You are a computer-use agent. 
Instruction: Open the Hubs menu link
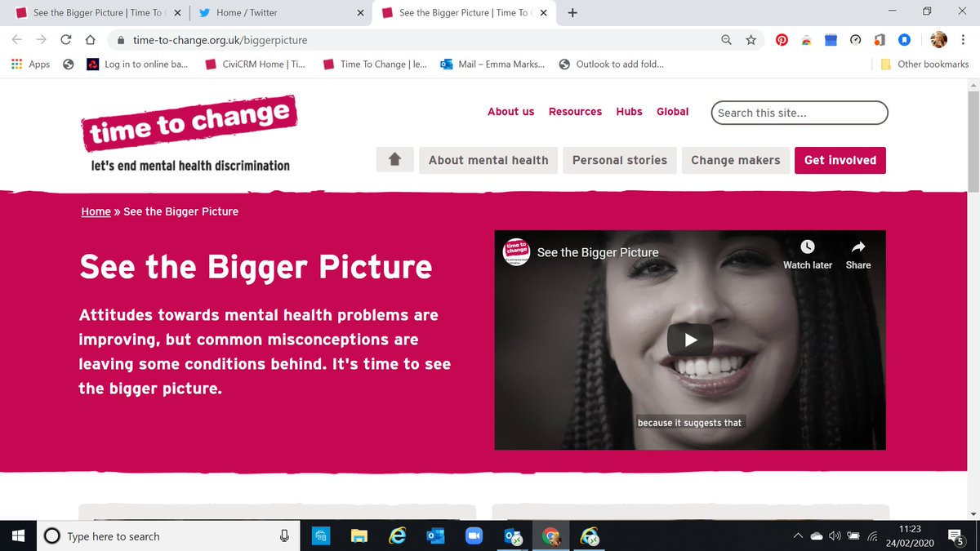(629, 112)
